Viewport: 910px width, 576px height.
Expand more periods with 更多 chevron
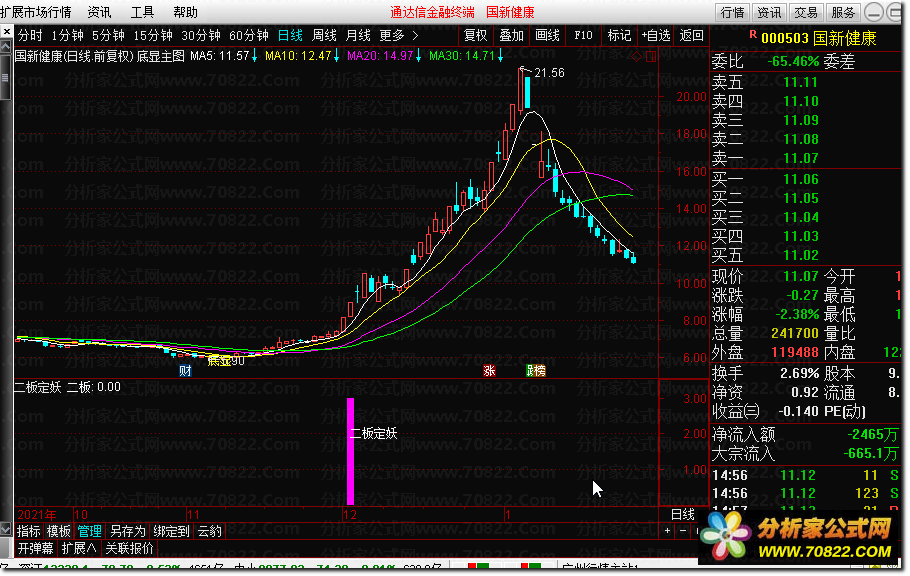coord(416,36)
